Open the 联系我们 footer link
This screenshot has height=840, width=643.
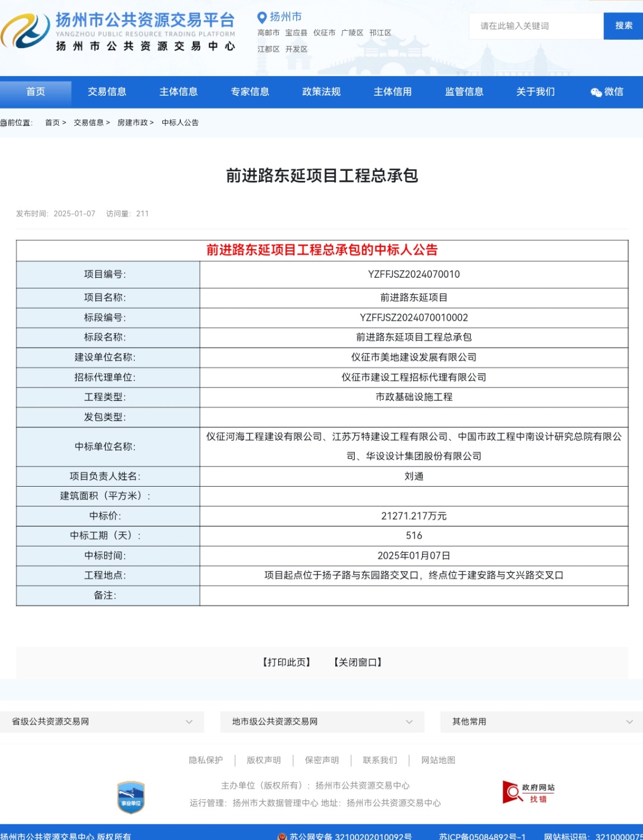(380, 760)
